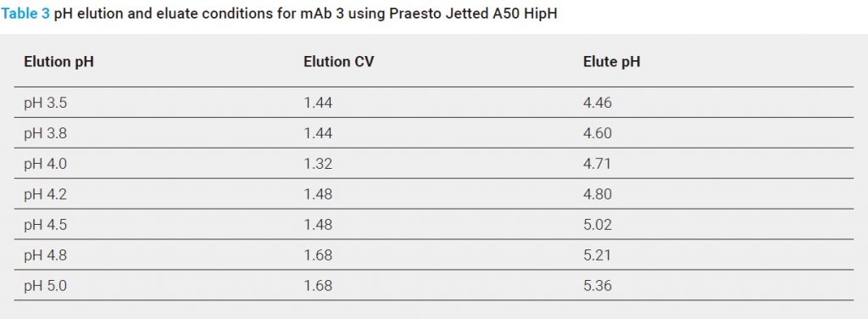Select the 1.32 Elution CV value
The height and width of the screenshot is (319, 868).
(318, 164)
